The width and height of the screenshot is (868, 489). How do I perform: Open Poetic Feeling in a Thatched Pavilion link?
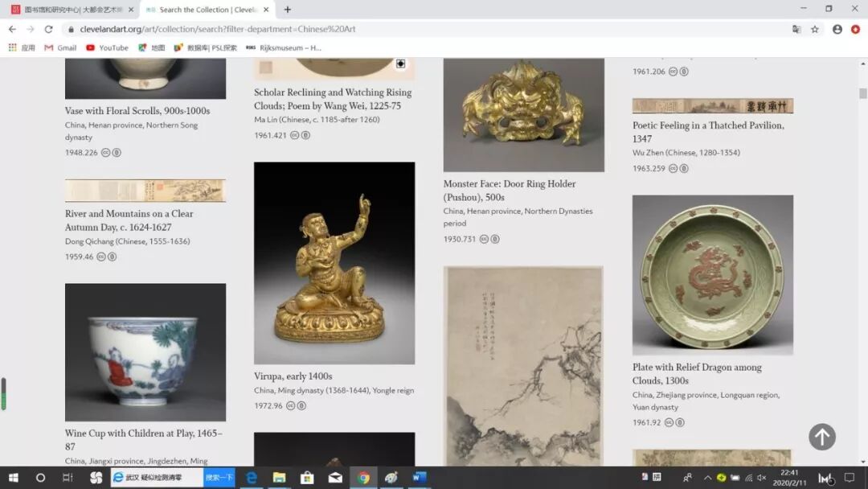[x=708, y=132]
